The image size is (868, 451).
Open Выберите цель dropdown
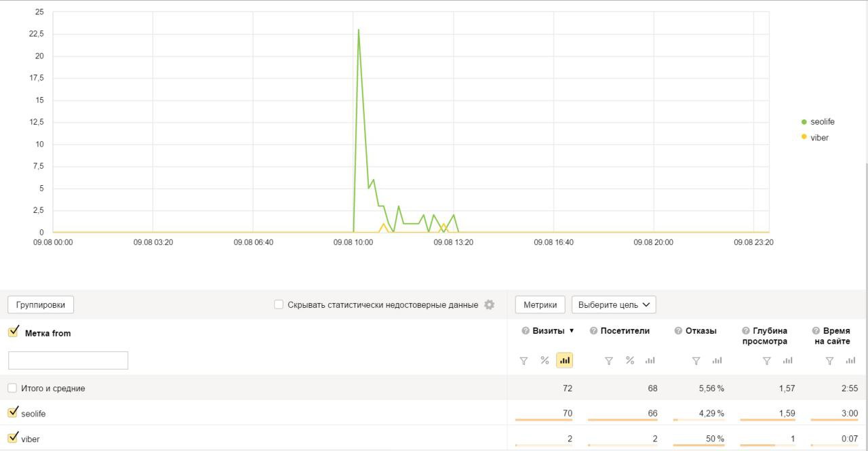pyautogui.click(x=614, y=305)
